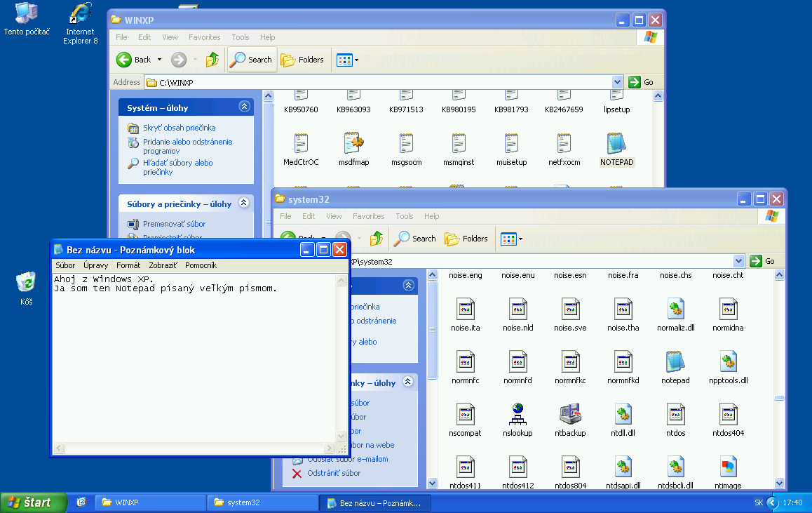Open the NOTEPAD file icon in WINXP folder
Image resolution: width=812 pixels, height=513 pixels.
click(x=616, y=144)
